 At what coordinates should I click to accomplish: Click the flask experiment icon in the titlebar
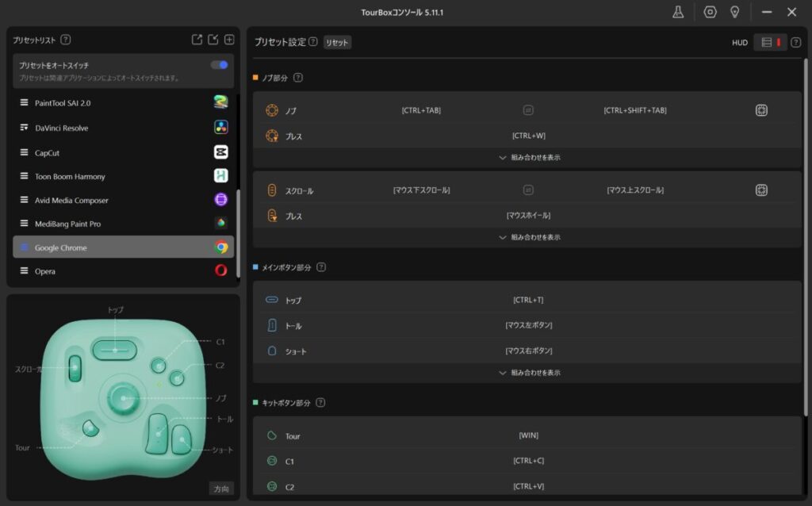pos(678,12)
